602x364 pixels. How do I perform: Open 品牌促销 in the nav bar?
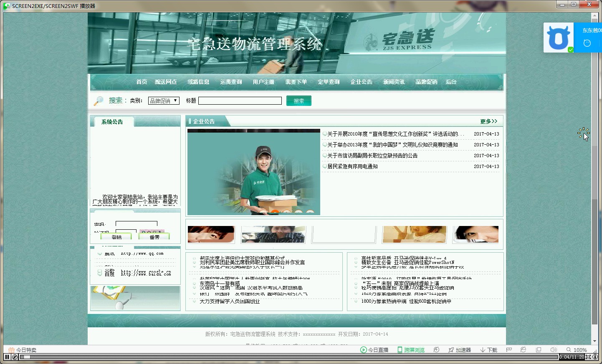(x=426, y=82)
